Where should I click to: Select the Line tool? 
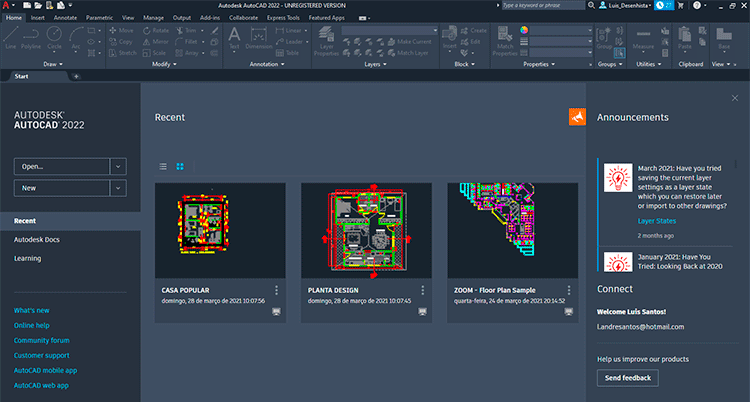[x=11, y=38]
